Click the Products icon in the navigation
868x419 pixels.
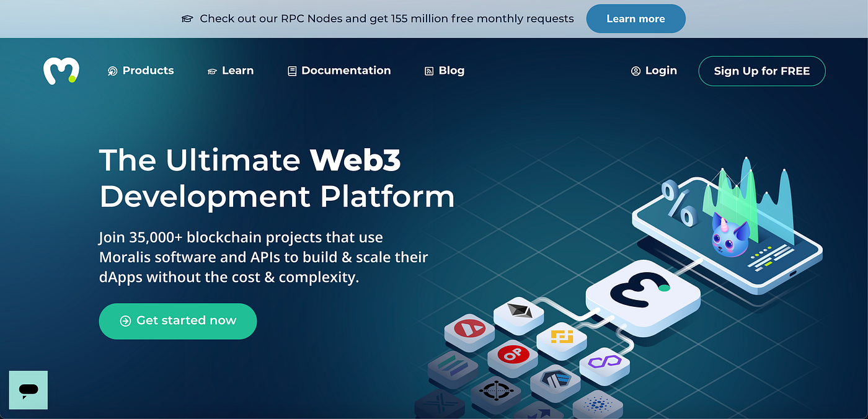112,71
